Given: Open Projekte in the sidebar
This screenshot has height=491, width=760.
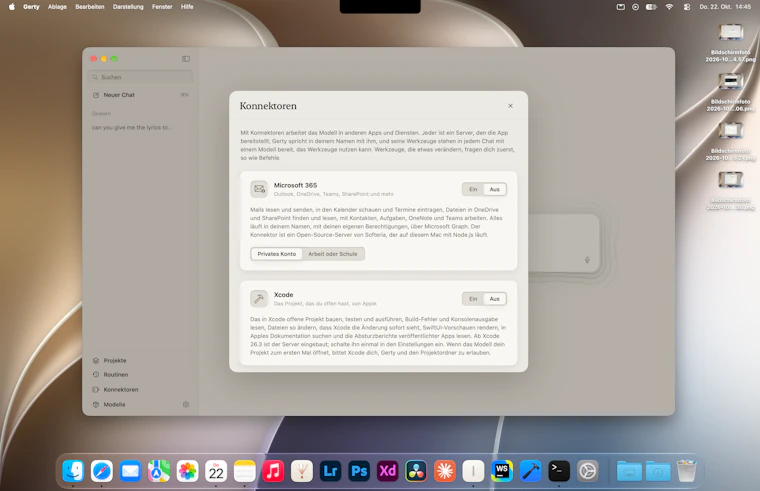Looking at the screenshot, I should coord(115,361).
